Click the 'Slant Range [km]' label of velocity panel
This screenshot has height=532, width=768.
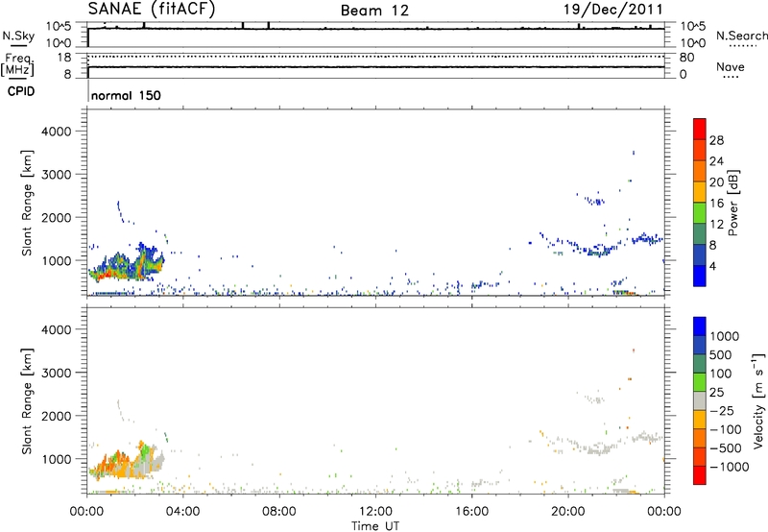point(27,401)
